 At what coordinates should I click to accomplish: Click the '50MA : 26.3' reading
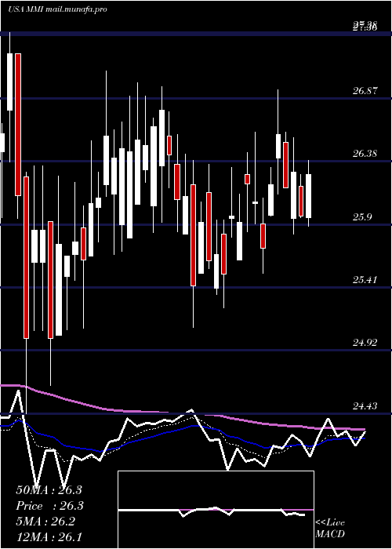click(x=49, y=490)
